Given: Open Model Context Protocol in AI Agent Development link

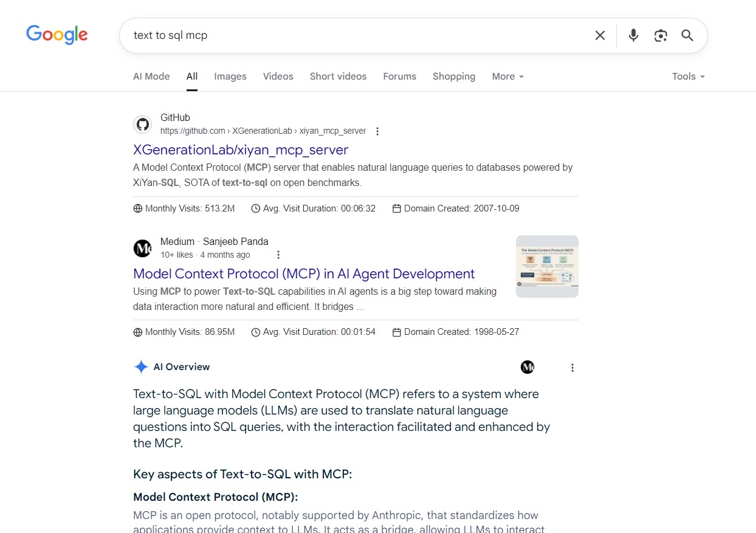Looking at the screenshot, I should pyautogui.click(x=304, y=273).
